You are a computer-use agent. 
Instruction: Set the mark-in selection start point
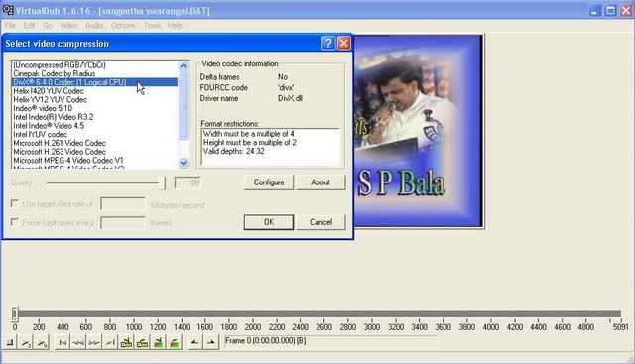194,342
